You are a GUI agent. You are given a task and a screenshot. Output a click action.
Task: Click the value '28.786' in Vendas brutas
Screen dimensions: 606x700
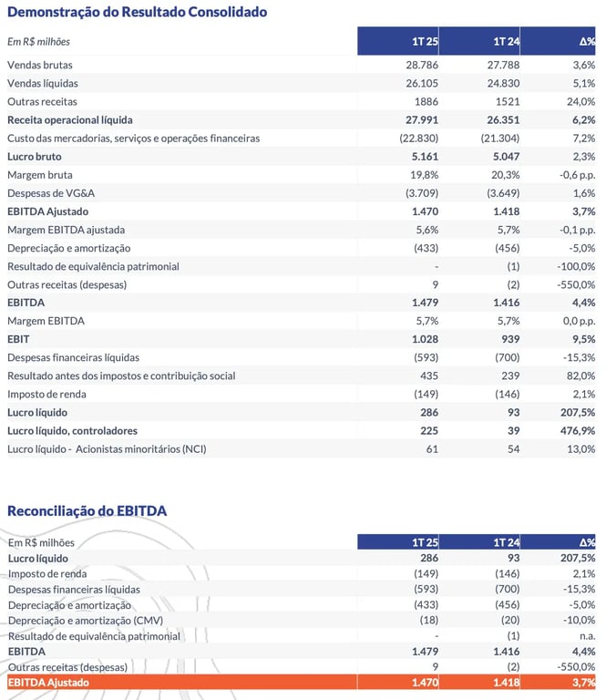coord(422,65)
